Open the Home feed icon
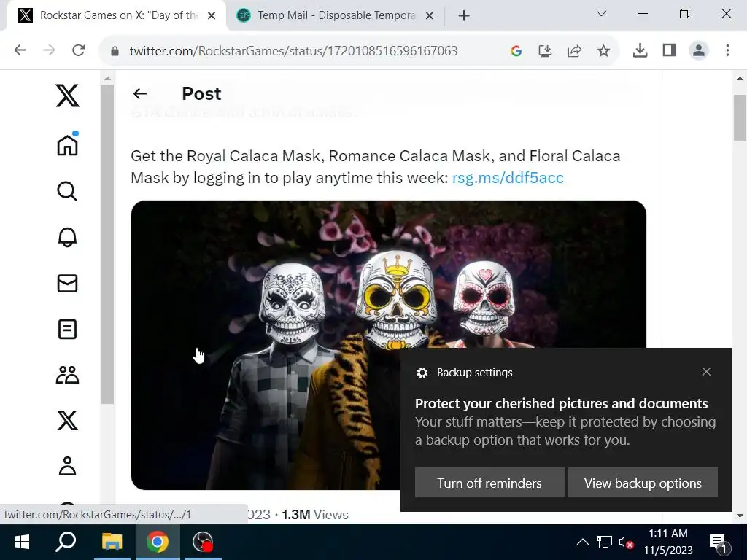The image size is (747, 560). point(67,144)
